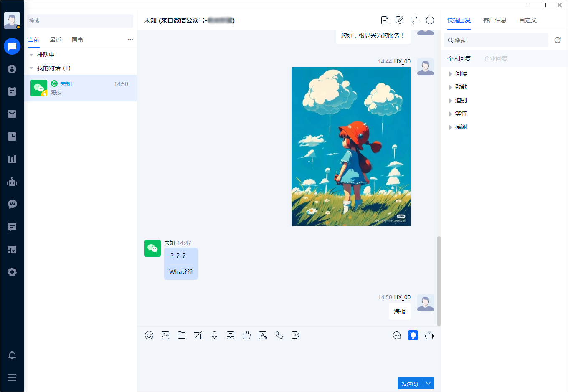Image resolution: width=568 pixels, height=392 pixels.
Task: Start a video call
Action: pos(296,335)
